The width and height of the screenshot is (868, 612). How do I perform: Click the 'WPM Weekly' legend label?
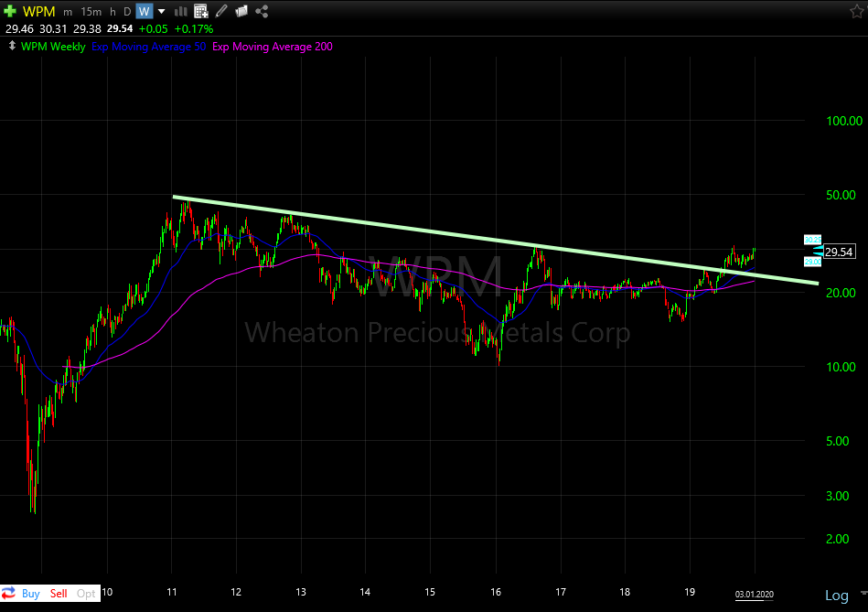[x=53, y=47]
